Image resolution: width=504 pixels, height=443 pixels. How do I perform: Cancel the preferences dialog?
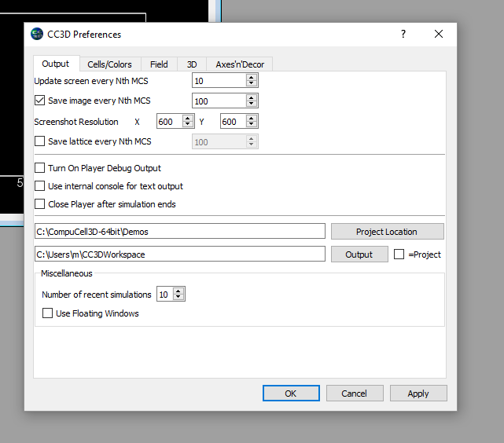tap(355, 394)
